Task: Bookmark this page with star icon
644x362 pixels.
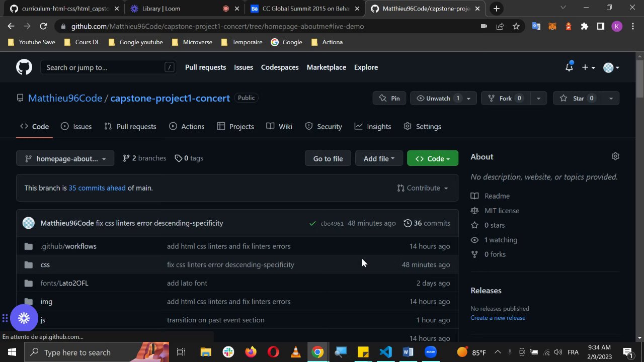Action: [x=516, y=26]
